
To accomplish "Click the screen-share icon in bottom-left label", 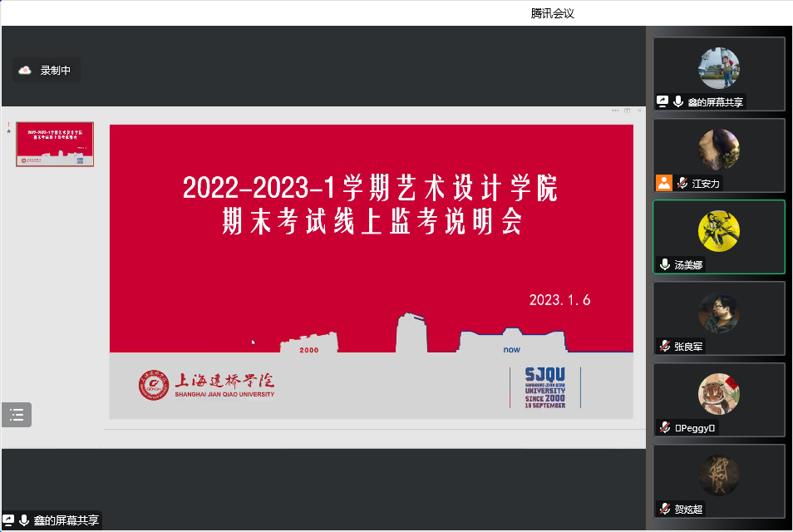I will (x=8, y=521).
